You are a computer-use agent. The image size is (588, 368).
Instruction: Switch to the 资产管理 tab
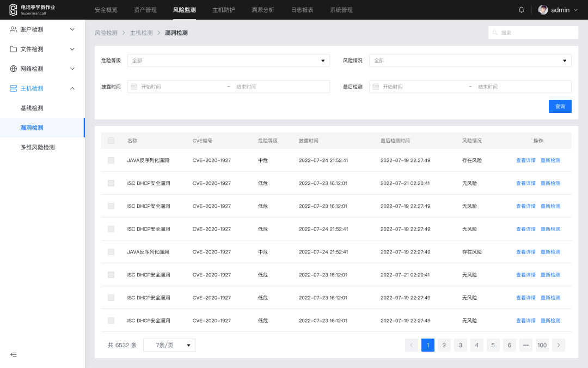tap(145, 10)
